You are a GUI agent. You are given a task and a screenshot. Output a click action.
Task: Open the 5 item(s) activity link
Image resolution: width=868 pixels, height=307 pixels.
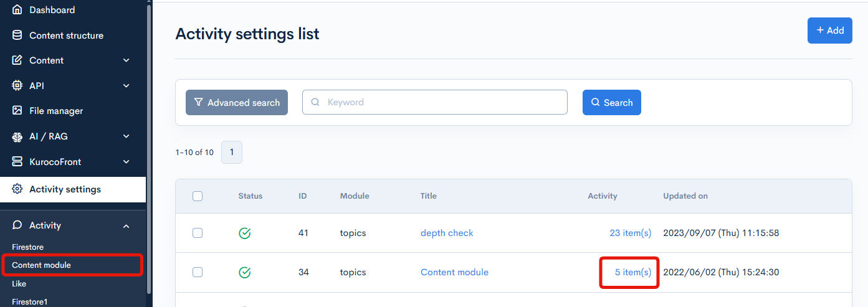(x=632, y=272)
